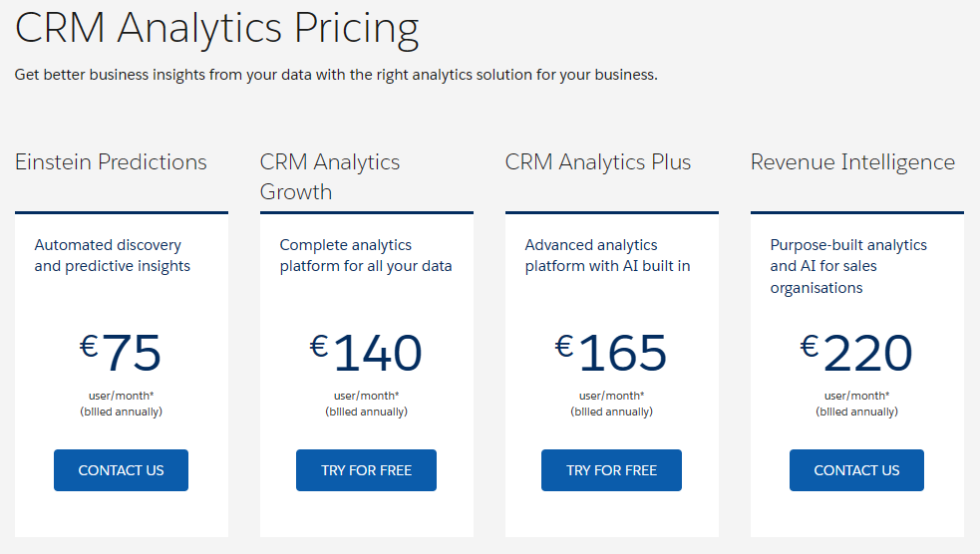Click the CRM Analytics Pricing title
Image resolution: width=980 pixels, height=554 pixels.
[x=217, y=29]
